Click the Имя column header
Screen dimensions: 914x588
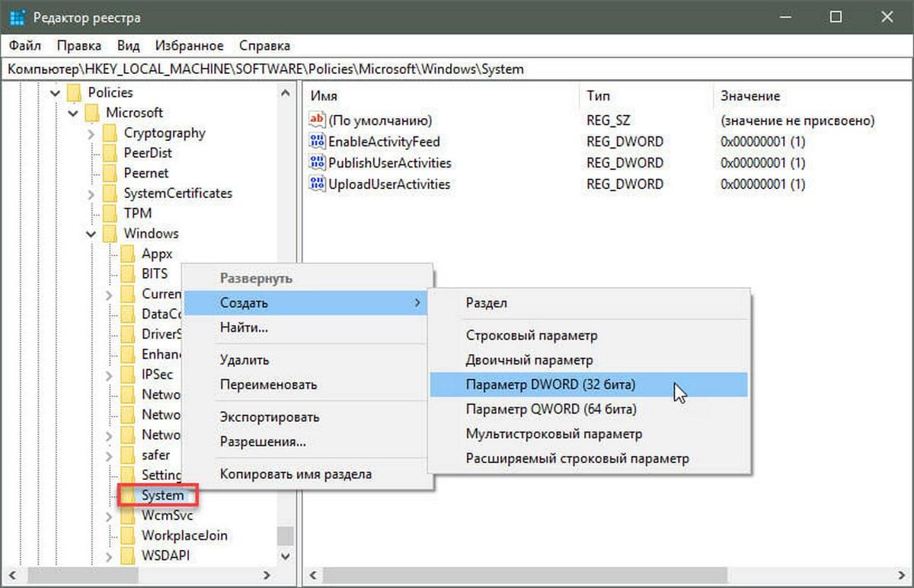point(441,96)
